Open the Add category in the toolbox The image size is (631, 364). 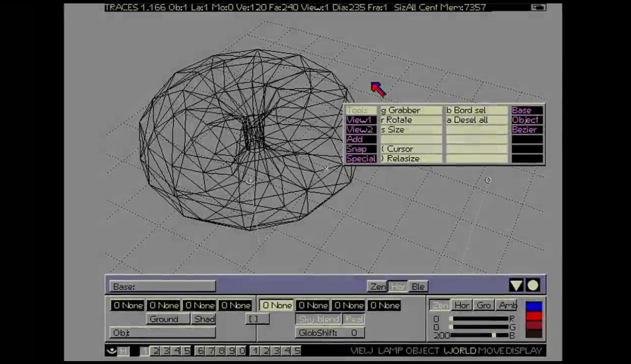point(360,140)
